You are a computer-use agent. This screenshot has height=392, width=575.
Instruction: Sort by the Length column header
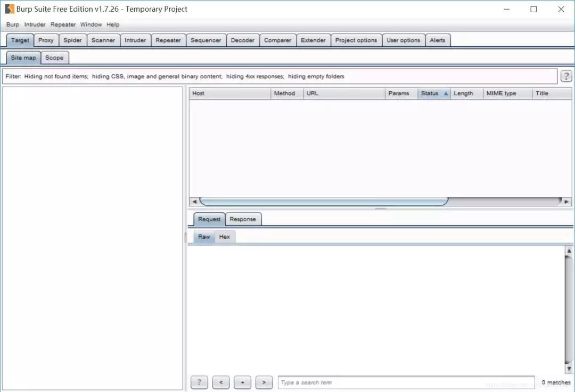pos(467,94)
